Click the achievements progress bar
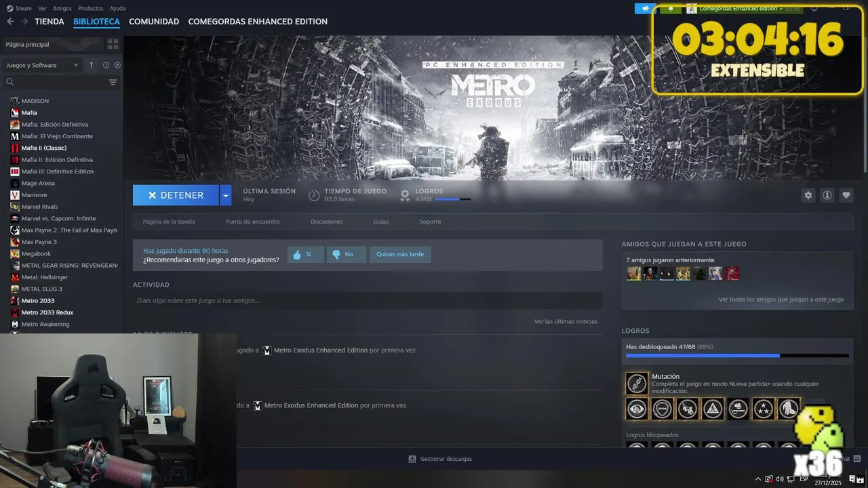Viewport: 868px width, 488px height. pyautogui.click(x=737, y=355)
